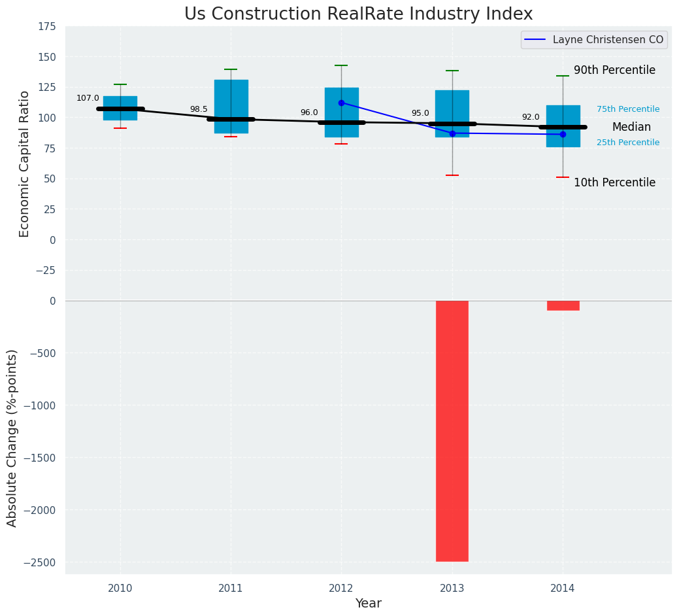Screen dimensions: 679x616
Task: Click the 2011 median label '98.5'
Action: coord(199,109)
